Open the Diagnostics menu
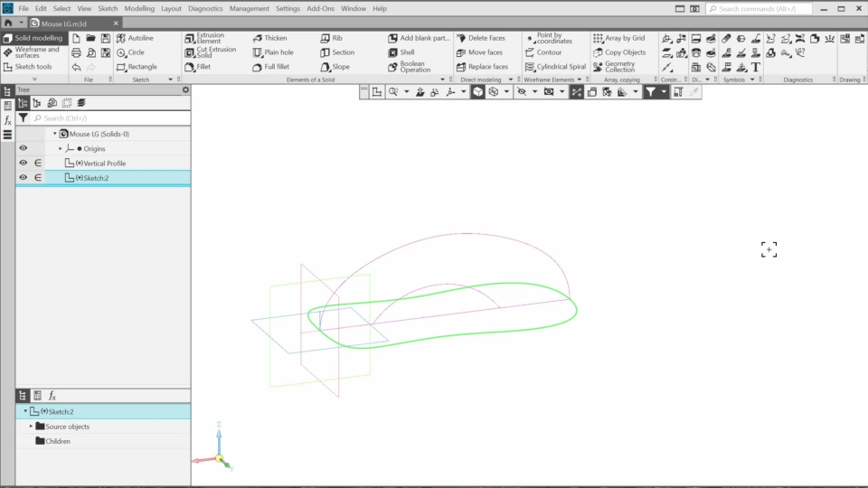Viewport: 868px width, 488px height. (205, 8)
